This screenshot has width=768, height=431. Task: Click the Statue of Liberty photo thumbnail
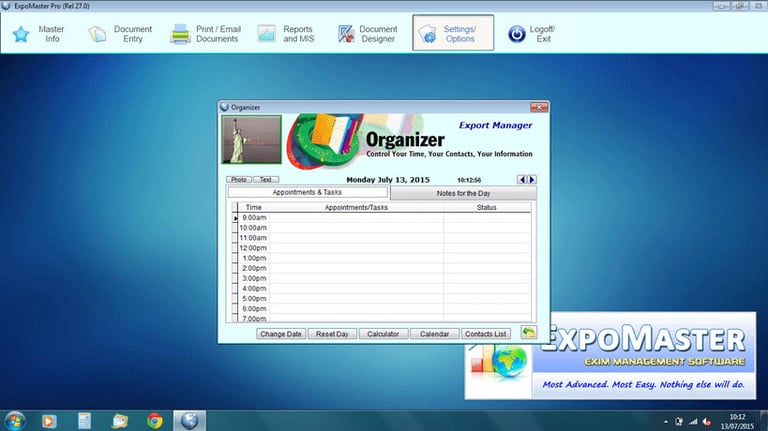coord(252,140)
